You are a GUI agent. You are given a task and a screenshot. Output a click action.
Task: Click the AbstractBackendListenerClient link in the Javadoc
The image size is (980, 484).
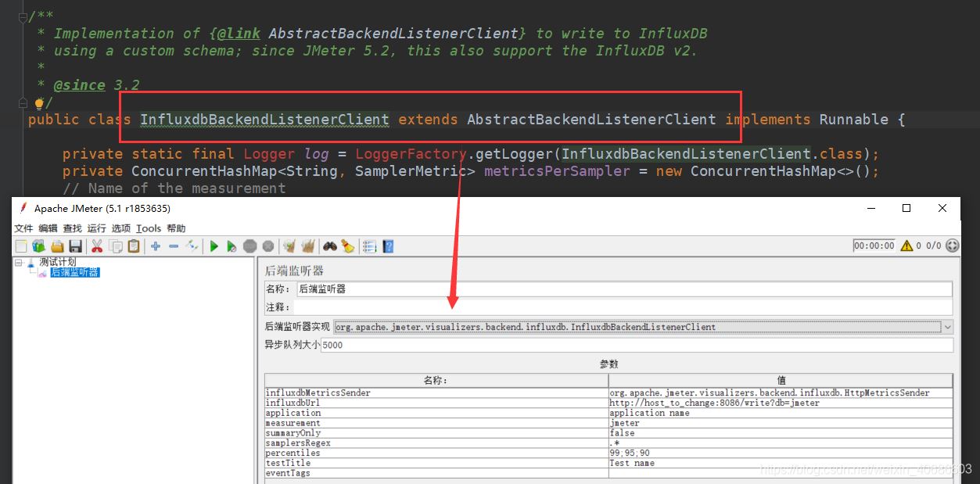393,34
